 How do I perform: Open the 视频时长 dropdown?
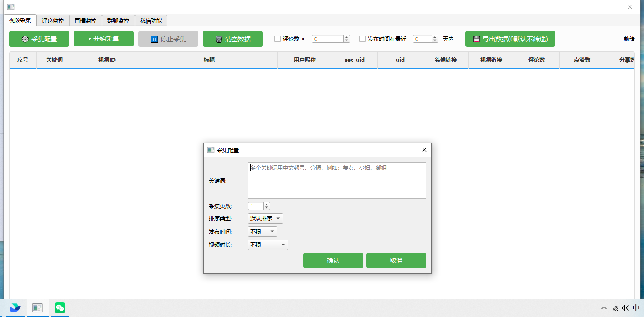(268, 245)
